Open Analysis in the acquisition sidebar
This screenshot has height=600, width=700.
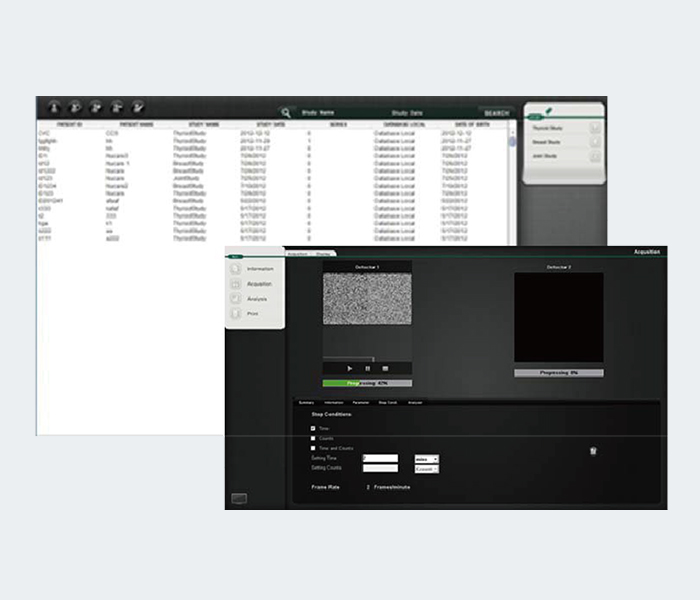coord(257,299)
